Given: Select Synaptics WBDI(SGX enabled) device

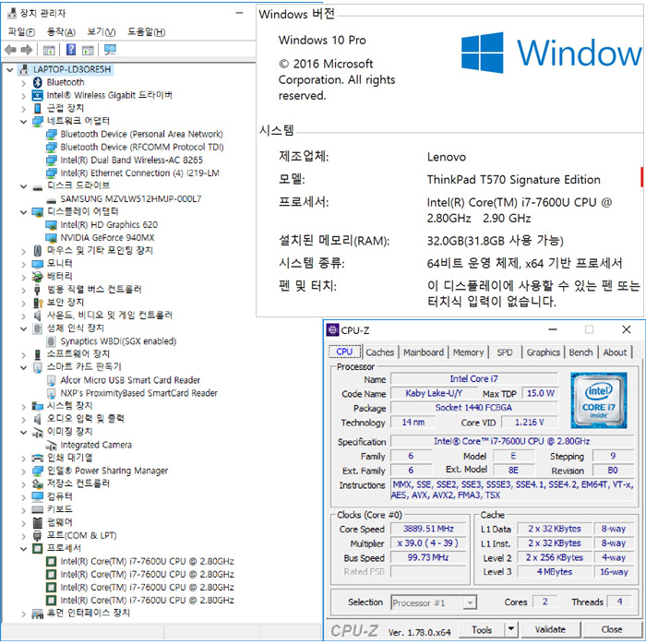Looking at the screenshot, I should pyautogui.click(x=118, y=341).
